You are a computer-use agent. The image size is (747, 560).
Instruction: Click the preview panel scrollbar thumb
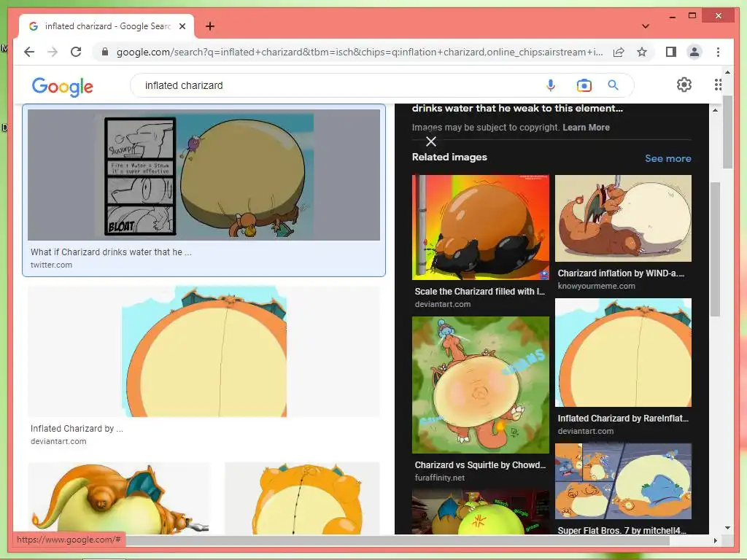[715, 249]
